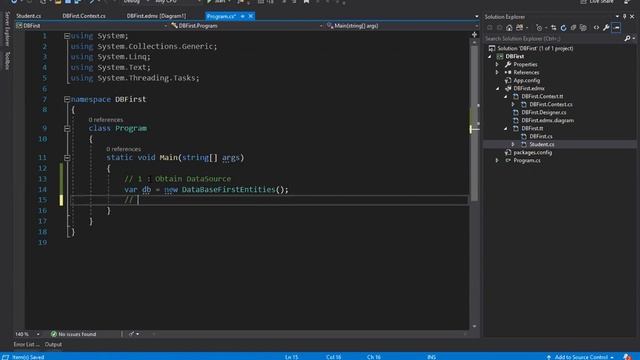640x360 pixels.
Task: Click the Collapse All icon in Solution Explorer
Action: point(573,28)
